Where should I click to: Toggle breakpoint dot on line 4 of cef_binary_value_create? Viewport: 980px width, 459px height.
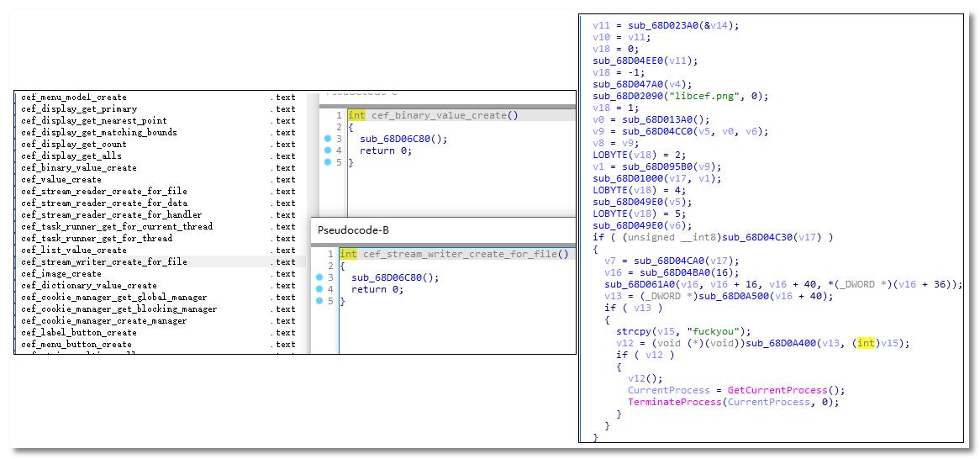click(x=329, y=150)
